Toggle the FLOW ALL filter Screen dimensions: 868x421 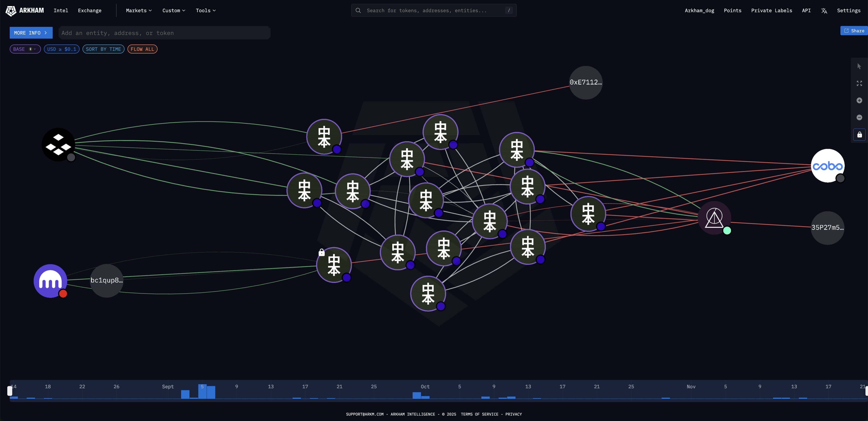(142, 49)
